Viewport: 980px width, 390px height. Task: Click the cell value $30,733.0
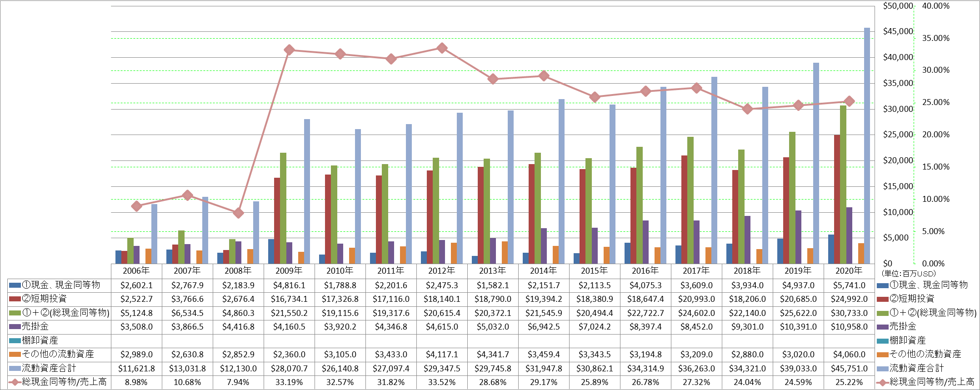[x=849, y=313]
